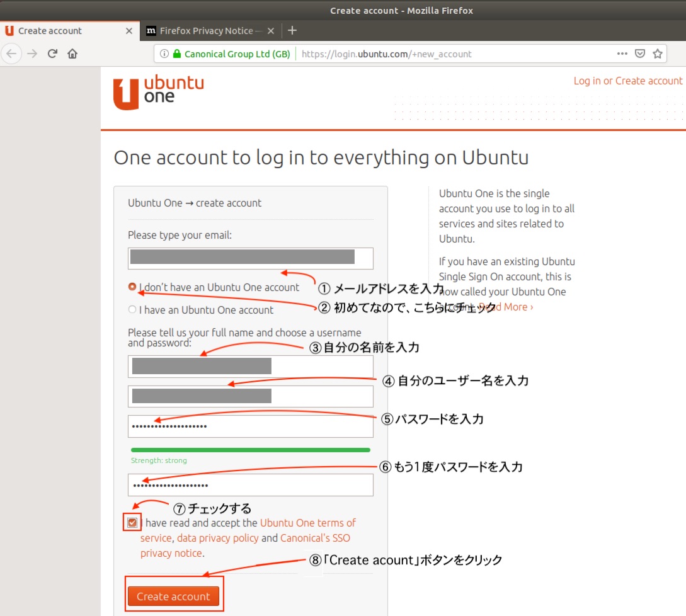Open a new tab with plus button
The width and height of the screenshot is (686, 616).
292,30
